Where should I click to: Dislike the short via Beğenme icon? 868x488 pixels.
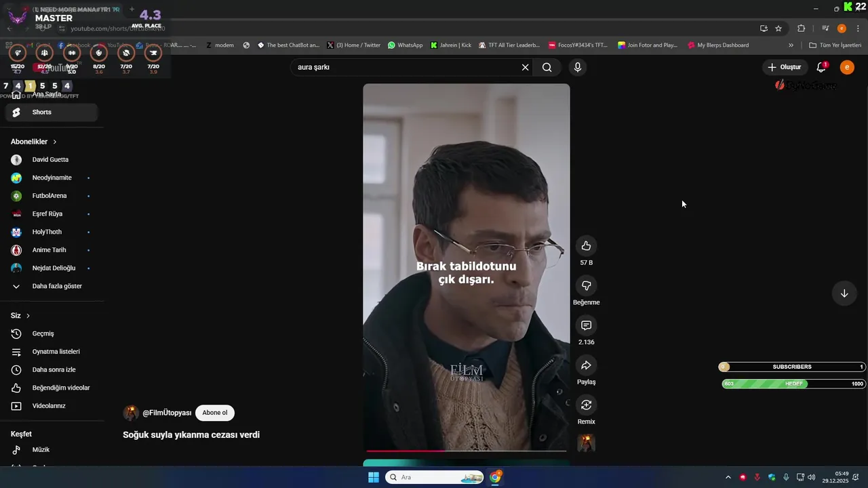[x=586, y=285]
